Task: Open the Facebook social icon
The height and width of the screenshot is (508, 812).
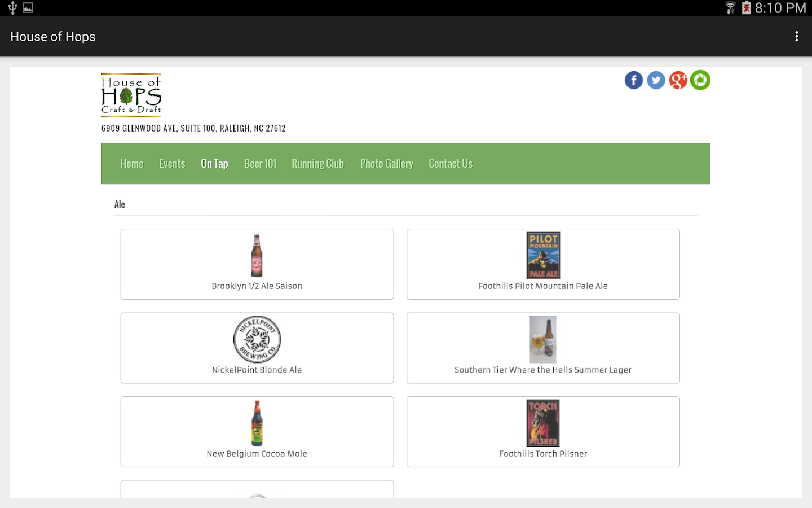Action: pyautogui.click(x=633, y=80)
